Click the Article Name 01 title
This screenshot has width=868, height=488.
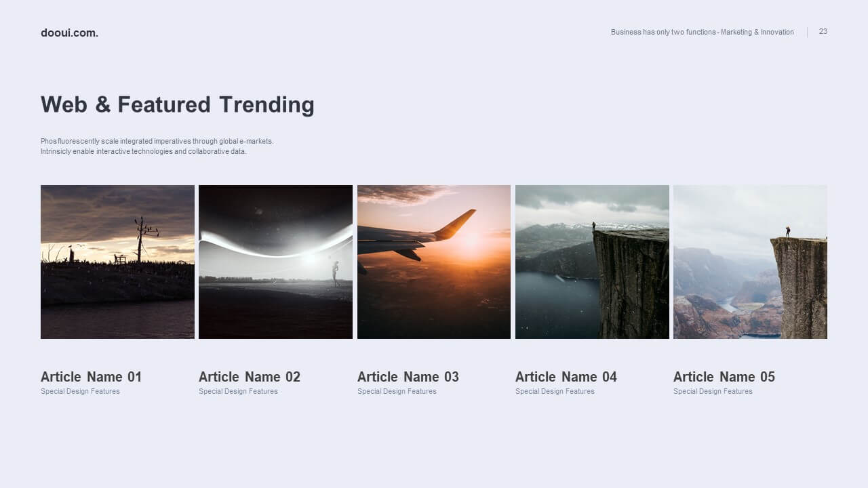pos(91,377)
